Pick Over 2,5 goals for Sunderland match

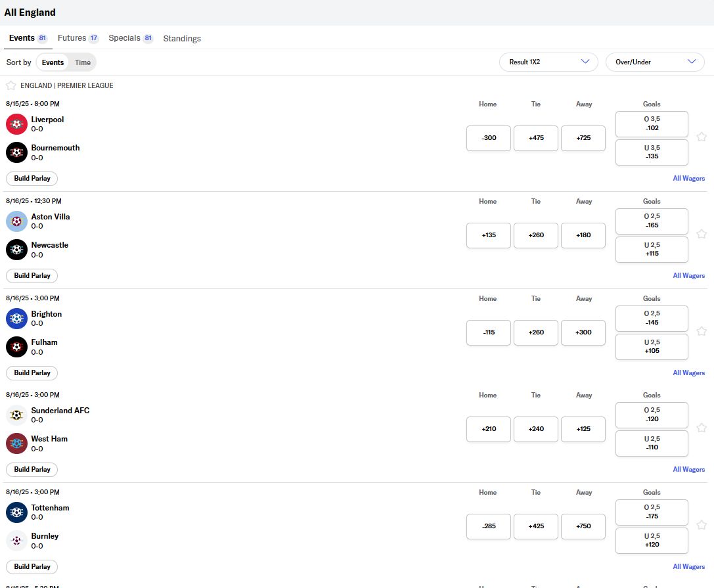[x=651, y=415]
